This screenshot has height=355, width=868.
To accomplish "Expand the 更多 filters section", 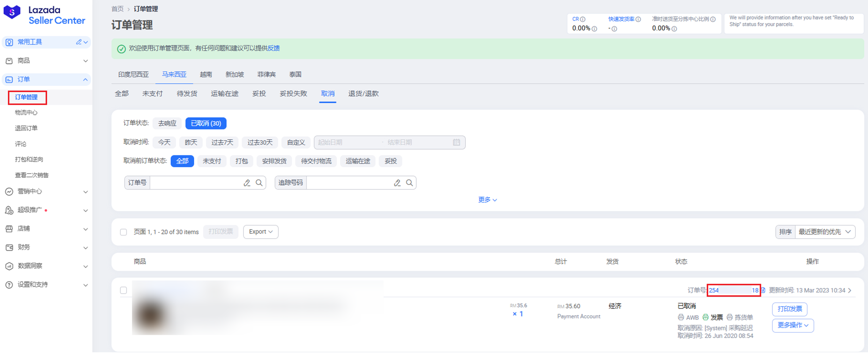I will pyautogui.click(x=487, y=200).
